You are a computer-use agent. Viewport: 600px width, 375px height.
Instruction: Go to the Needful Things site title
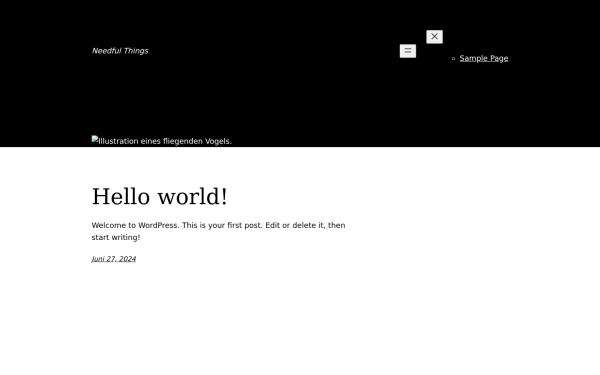coord(120,51)
